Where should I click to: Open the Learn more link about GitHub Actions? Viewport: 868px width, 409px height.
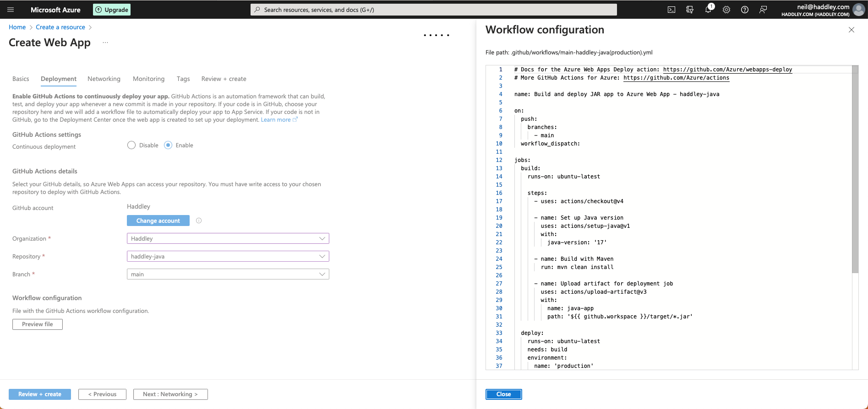click(x=279, y=120)
